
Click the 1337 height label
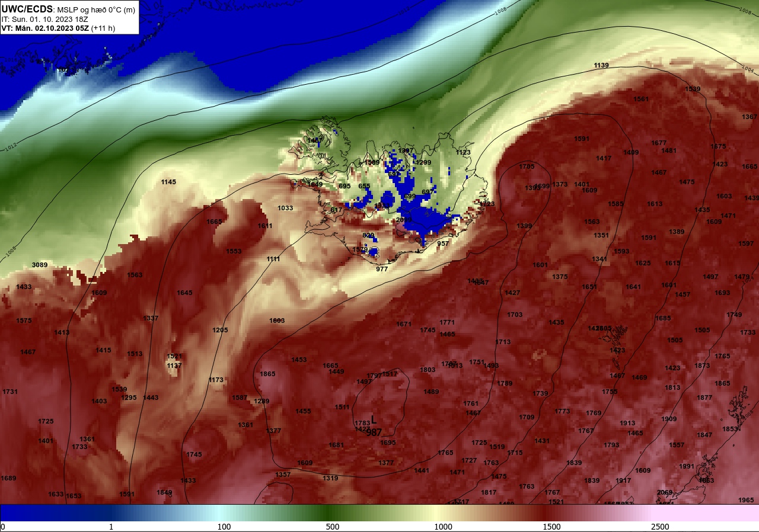[151, 318]
